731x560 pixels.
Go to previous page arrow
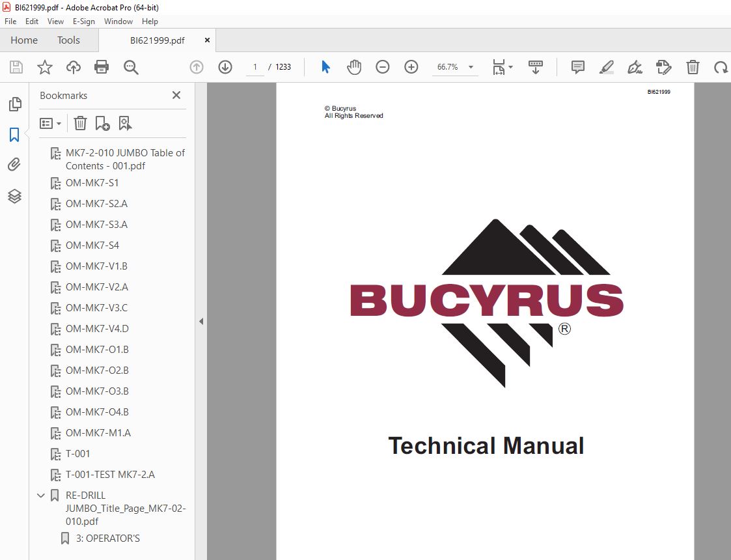[x=197, y=67]
